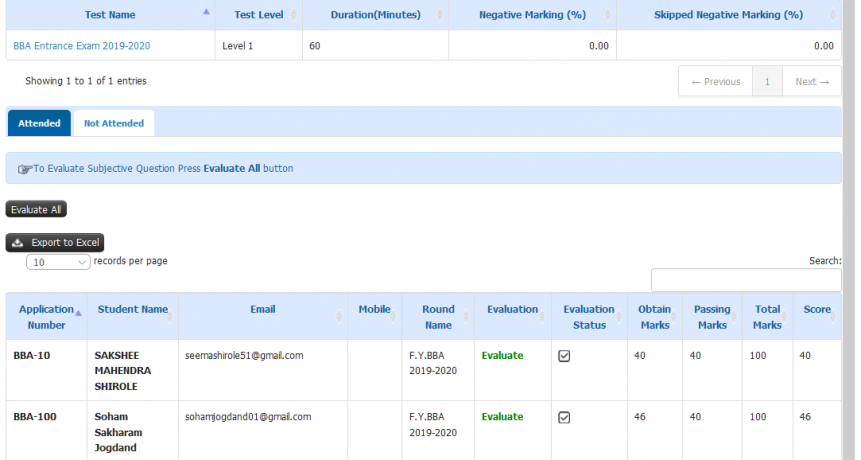
Task: Go to Next page
Action: 812,81
